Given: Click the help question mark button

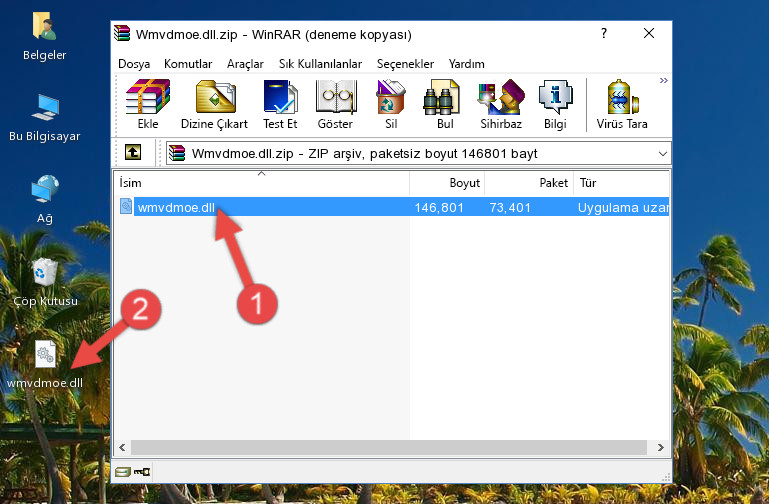Looking at the screenshot, I should (x=604, y=33).
